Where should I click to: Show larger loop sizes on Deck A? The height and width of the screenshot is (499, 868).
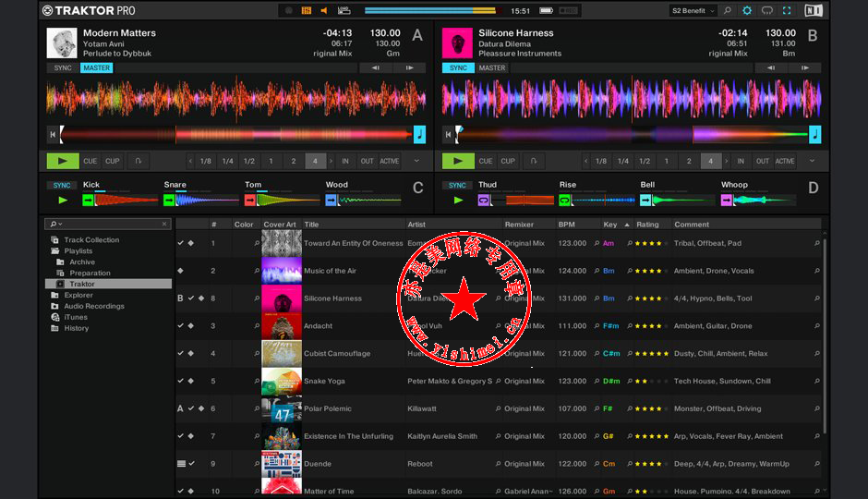pos(331,161)
